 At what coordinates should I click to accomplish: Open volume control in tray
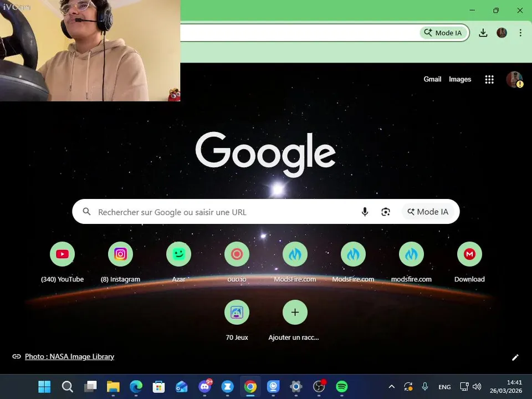point(477,386)
